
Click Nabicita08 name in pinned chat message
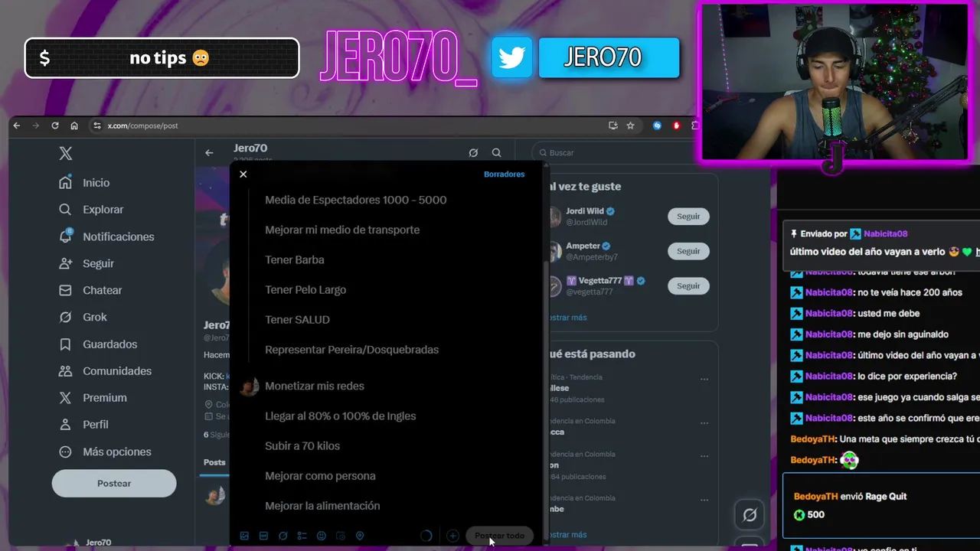[x=886, y=234]
